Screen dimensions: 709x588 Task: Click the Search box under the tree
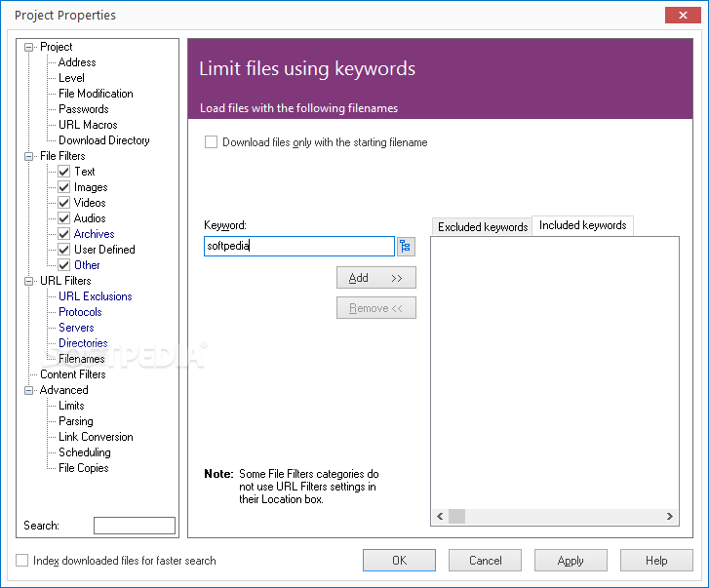point(135,526)
